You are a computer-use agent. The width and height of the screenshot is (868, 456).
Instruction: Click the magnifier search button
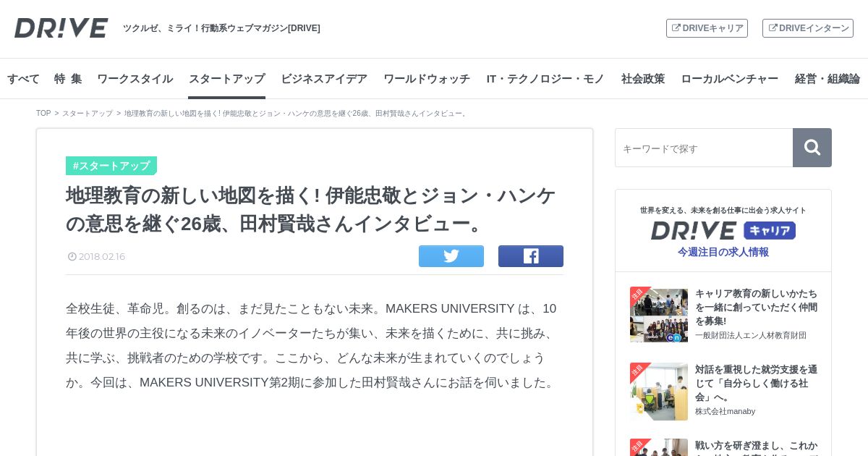point(812,148)
